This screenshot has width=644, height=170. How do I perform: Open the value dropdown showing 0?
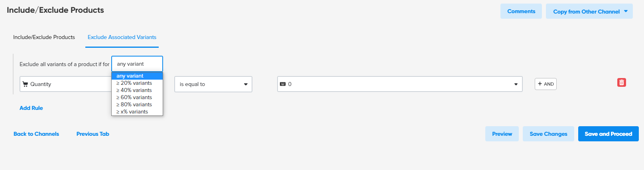(x=400, y=84)
